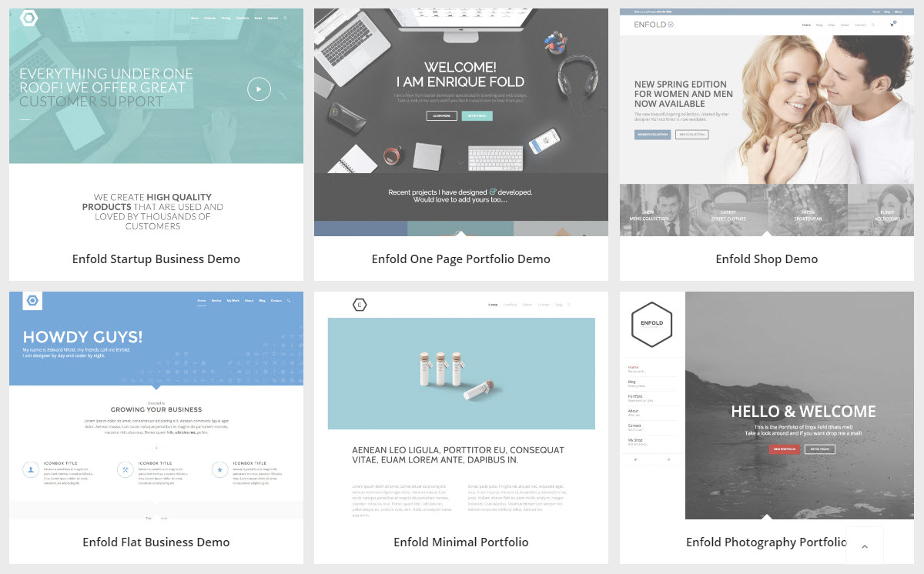
Task: Click the Recent projects I have designed text
Action: [x=460, y=195]
